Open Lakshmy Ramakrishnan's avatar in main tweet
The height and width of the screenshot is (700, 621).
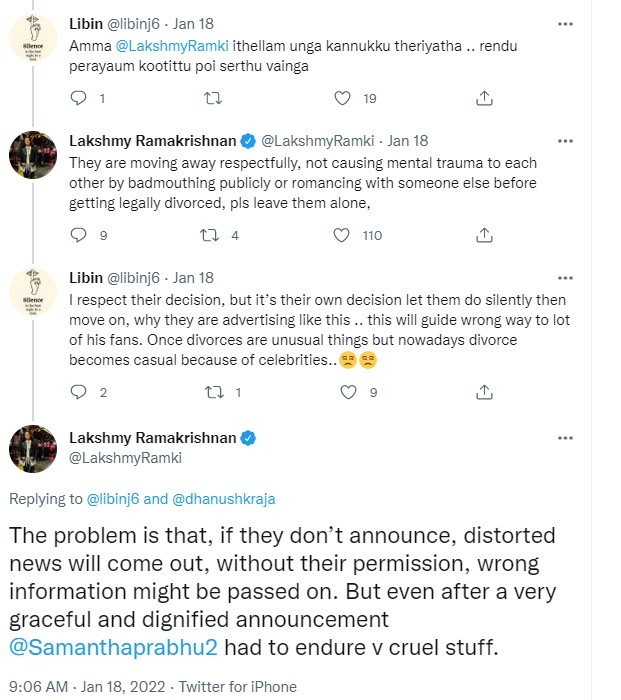(34, 448)
